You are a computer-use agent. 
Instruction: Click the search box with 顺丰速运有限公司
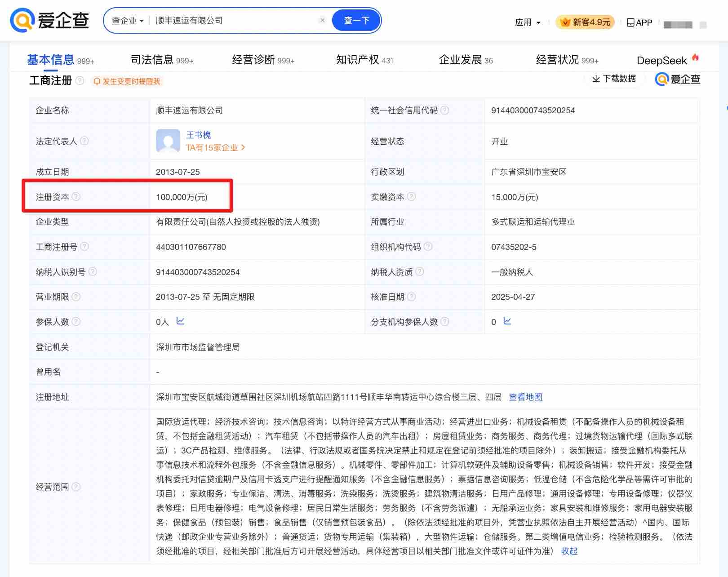234,21
